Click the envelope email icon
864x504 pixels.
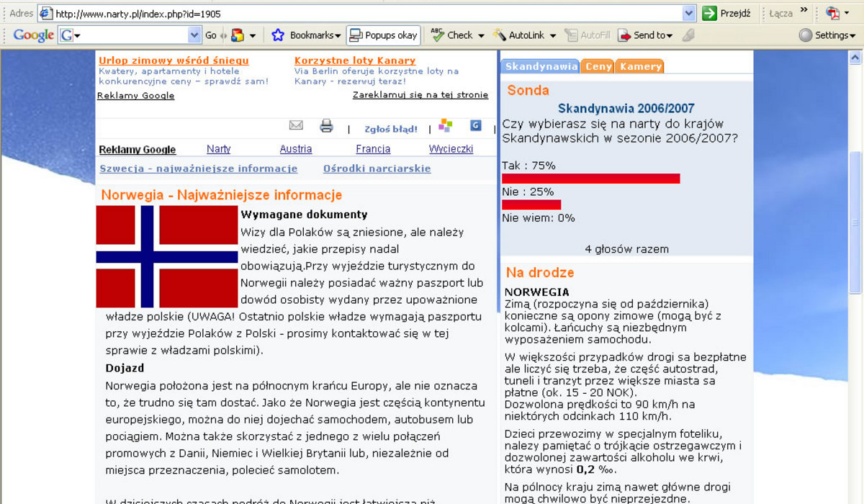(296, 126)
